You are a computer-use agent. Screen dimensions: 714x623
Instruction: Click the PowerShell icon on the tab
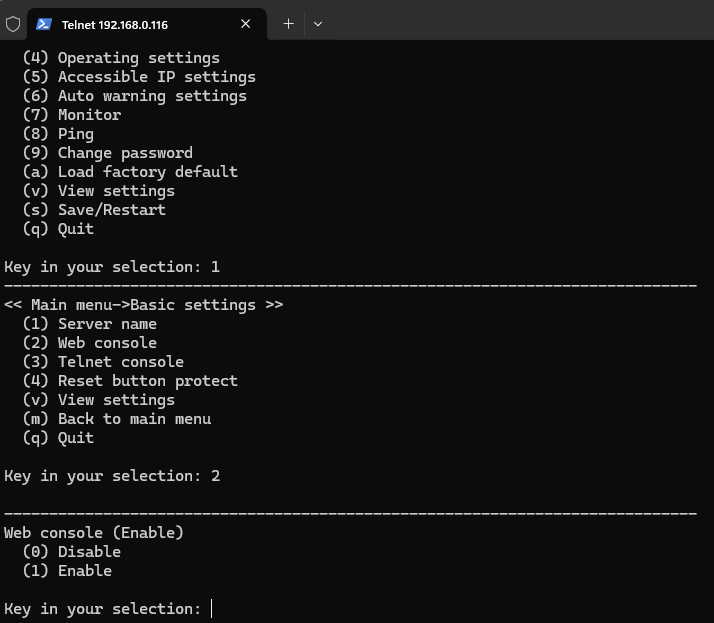tap(44, 23)
